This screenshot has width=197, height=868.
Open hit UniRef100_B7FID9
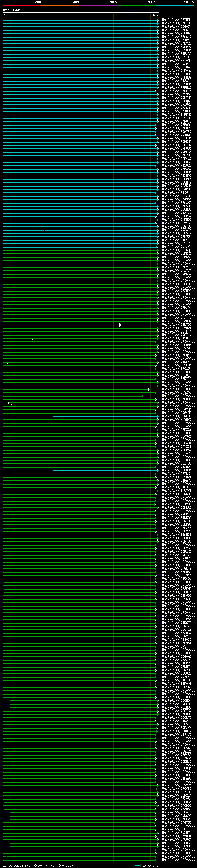coord(177,23)
